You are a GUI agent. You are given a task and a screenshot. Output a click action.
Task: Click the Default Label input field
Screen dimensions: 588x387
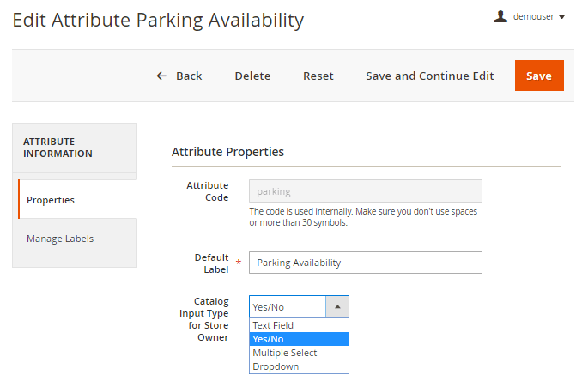click(x=365, y=263)
